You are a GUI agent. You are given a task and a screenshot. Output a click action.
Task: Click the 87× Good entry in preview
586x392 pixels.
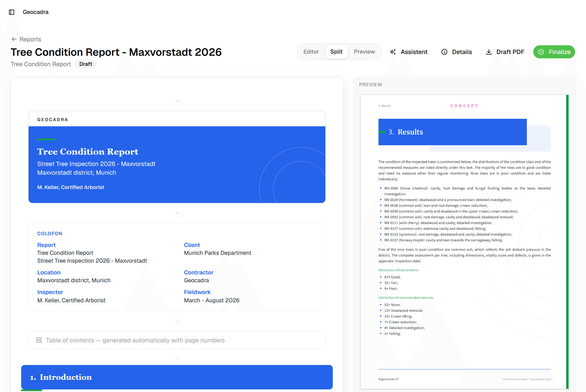click(x=392, y=277)
